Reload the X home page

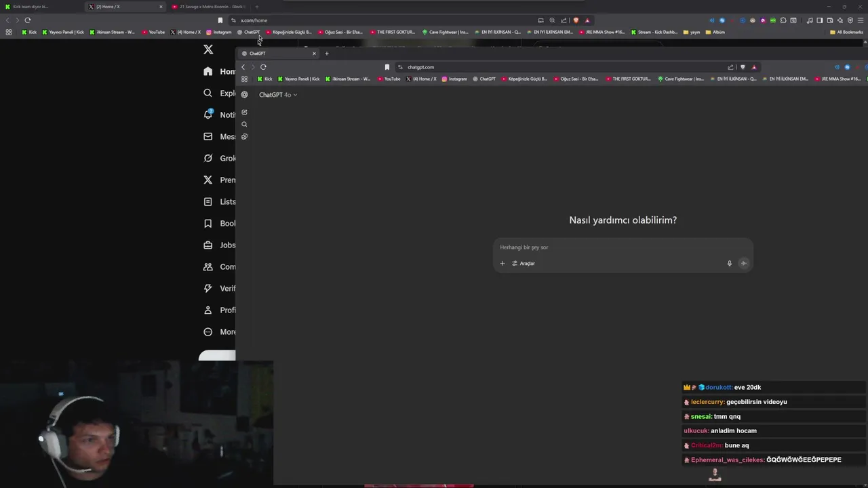click(x=27, y=20)
